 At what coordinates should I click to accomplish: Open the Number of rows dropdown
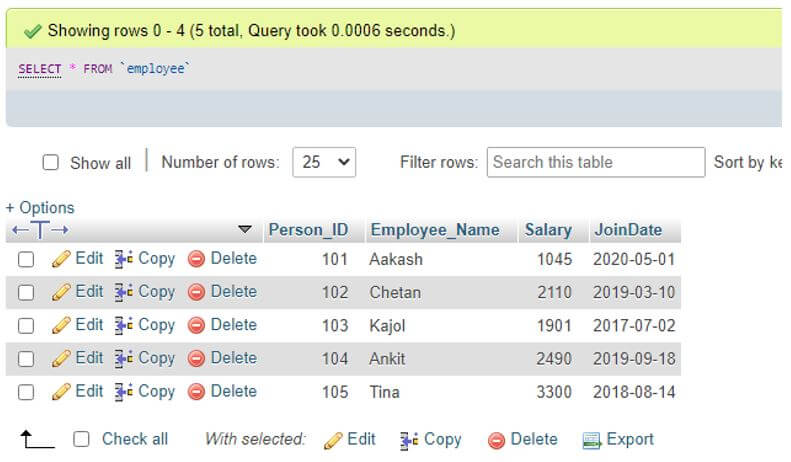pos(323,162)
